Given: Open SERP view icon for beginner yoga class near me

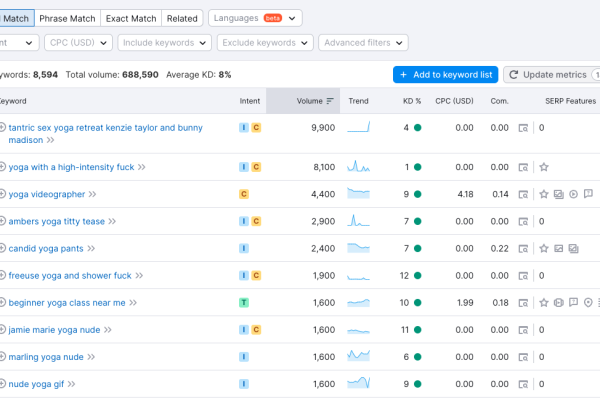Looking at the screenshot, I should [x=523, y=303].
